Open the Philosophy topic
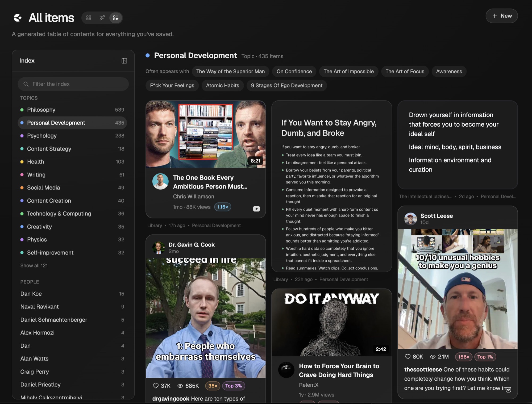532x404 pixels. 72,110
